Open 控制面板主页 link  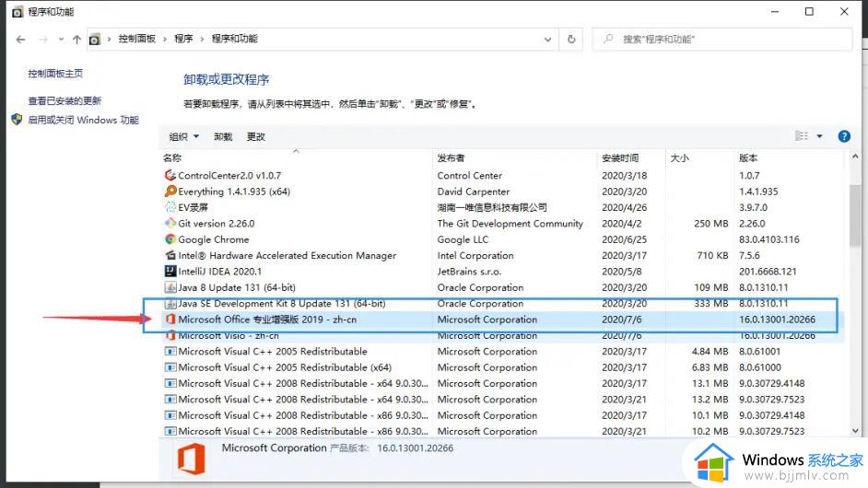(x=55, y=74)
